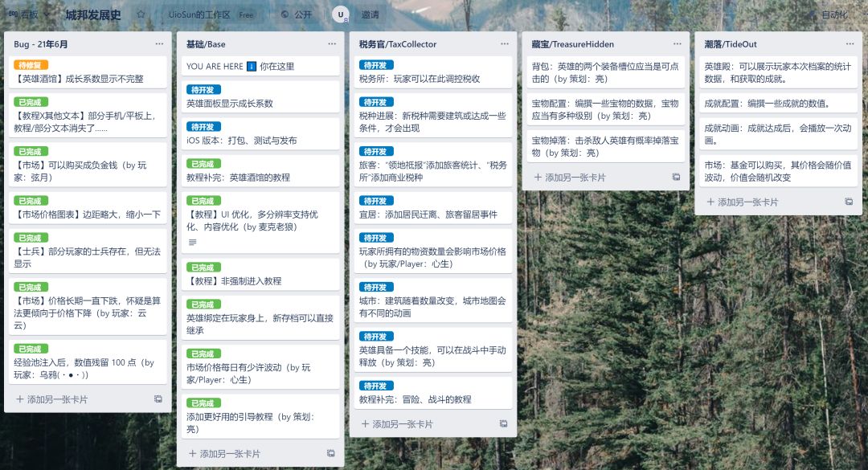Open card 【英雄酒馆】成长系数显示不完整

[x=88, y=72]
